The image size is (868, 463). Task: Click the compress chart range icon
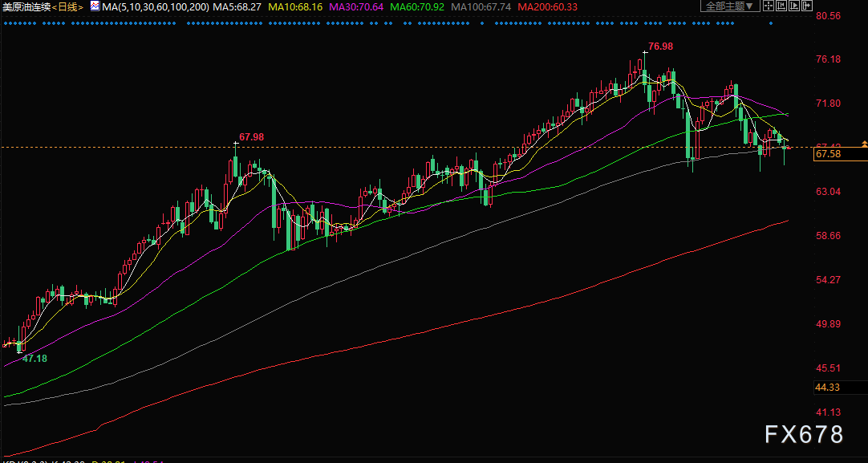(781, 6)
